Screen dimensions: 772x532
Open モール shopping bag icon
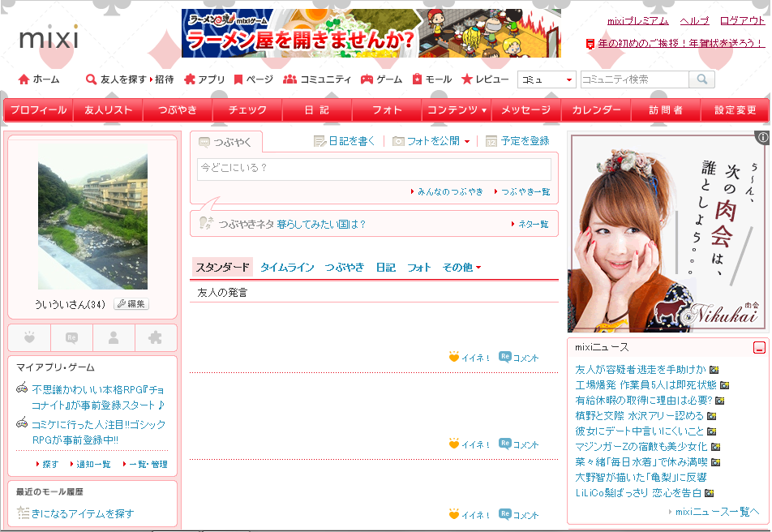[417, 79]
